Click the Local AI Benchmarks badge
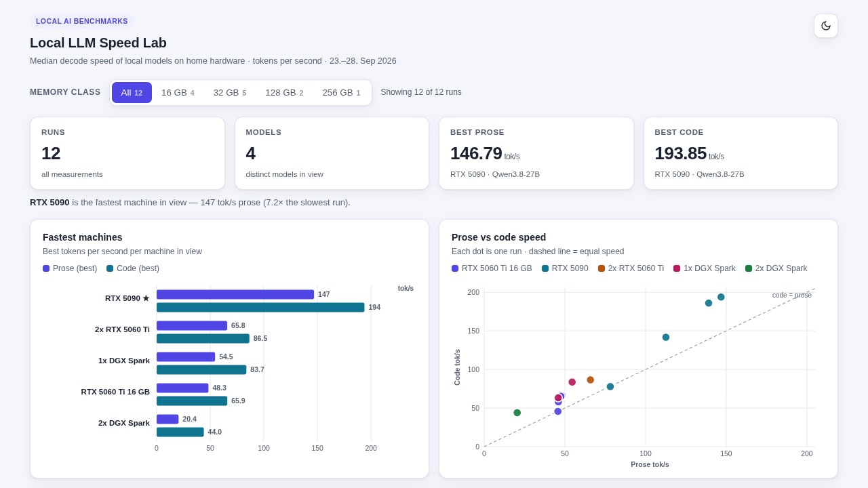The height and width of the screenshot is (488, 868). pos(82,21)
